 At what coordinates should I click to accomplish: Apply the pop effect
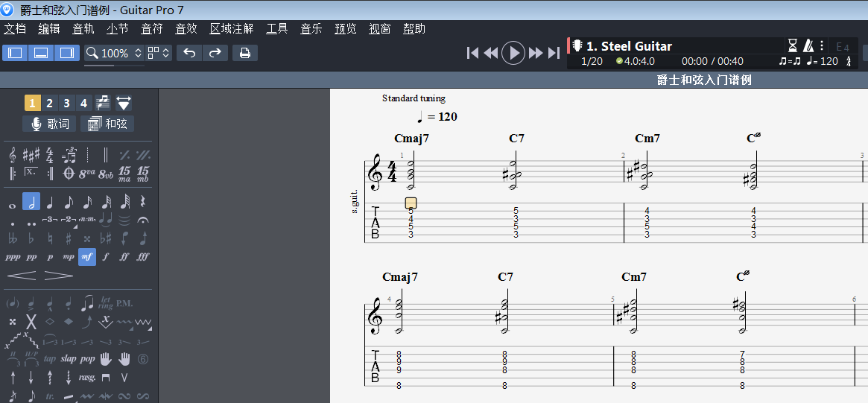click(x=87, y=359)
